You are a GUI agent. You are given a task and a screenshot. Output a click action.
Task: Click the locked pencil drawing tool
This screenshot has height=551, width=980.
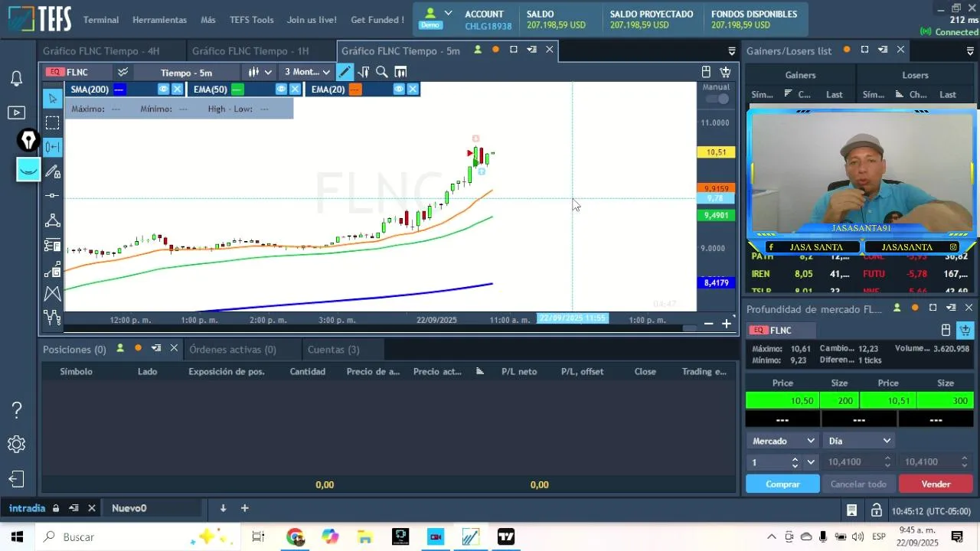pyautogui.click(x=52, y=171)
